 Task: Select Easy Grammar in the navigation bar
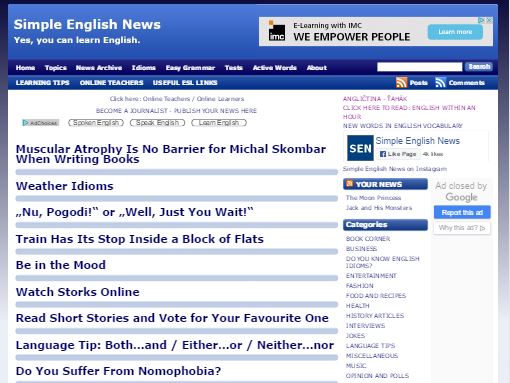tap(190, 68)
